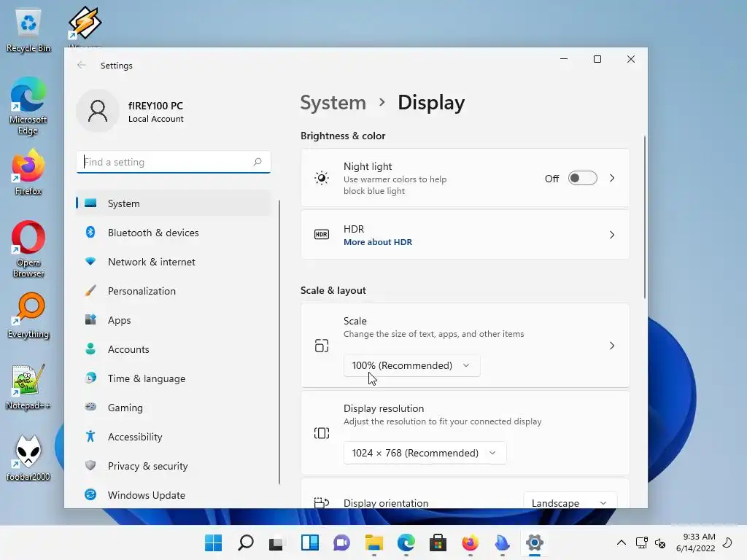Click the user account avatar
The image size is (747, 560).
pos(98,111)
